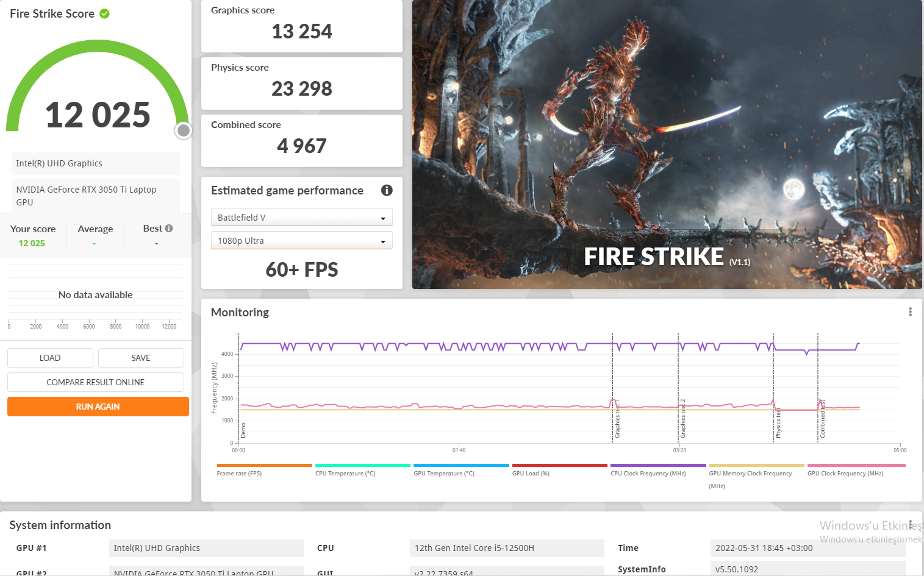
Task: Click the SAVE button
Action: coord(141,358)
